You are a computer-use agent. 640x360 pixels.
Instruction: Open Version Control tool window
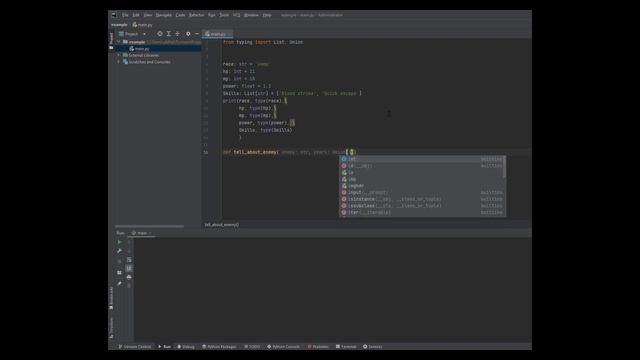(x=135, y=347)
